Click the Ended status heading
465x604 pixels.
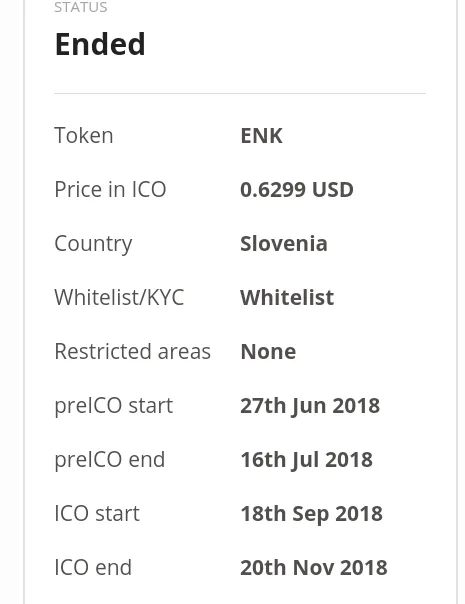click(100, 44)
